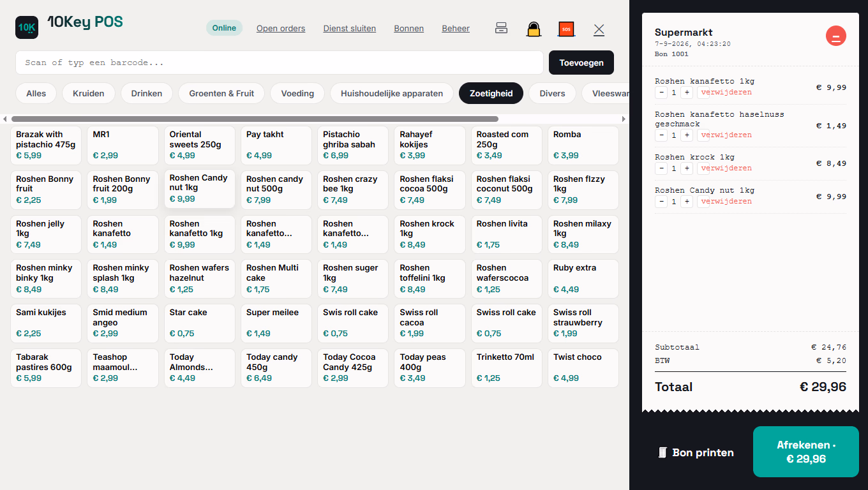
Task: Click the 10K logo icon
Action: (27, 27)
